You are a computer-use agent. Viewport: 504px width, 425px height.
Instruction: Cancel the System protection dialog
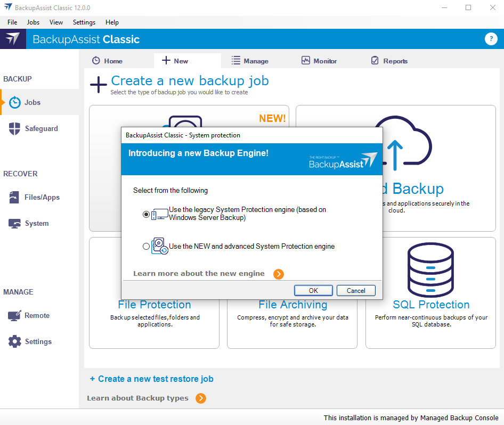point(356,290)
